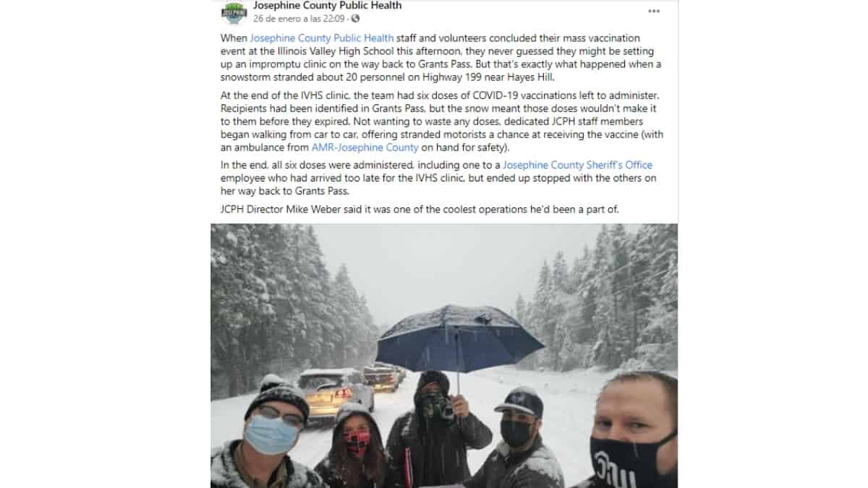Click the globe public privacy icon
This screenshot has width=868, height=488.
click(x=355, y=19)
